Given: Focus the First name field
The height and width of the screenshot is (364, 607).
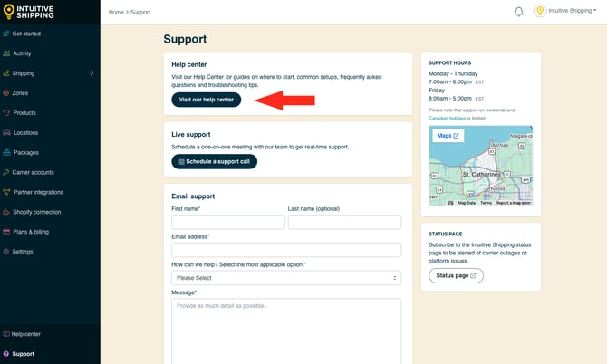Looking at the screenshot, I should 228,222.
